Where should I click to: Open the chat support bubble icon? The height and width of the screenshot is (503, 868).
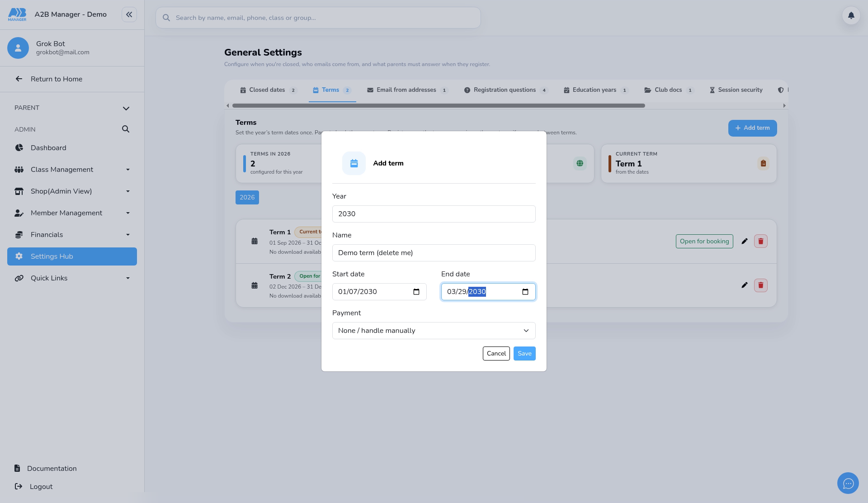tap(848, 484)
